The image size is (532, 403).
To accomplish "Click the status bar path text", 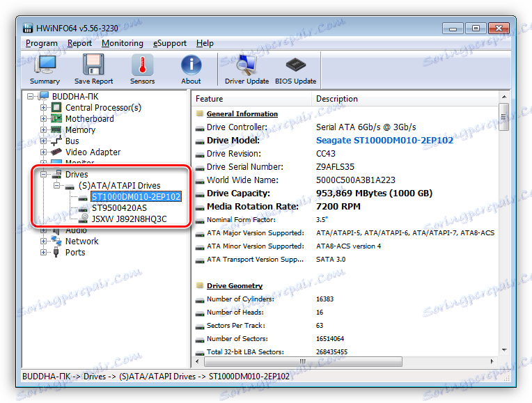I will [156, 377].
